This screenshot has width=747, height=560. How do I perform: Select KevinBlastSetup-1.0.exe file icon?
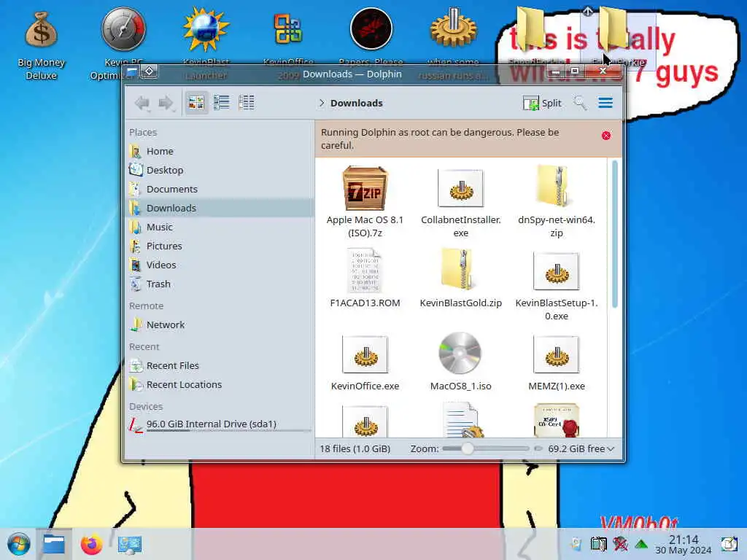tap(557, 271)
